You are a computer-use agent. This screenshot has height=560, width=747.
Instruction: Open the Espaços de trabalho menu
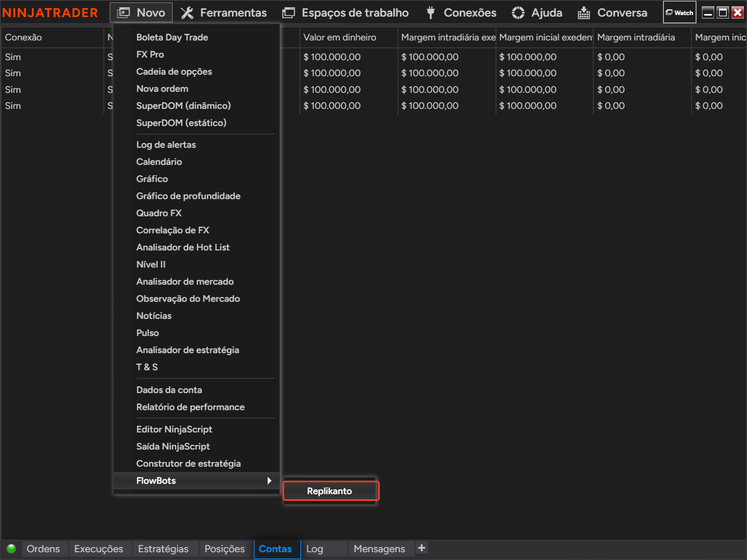345,12
